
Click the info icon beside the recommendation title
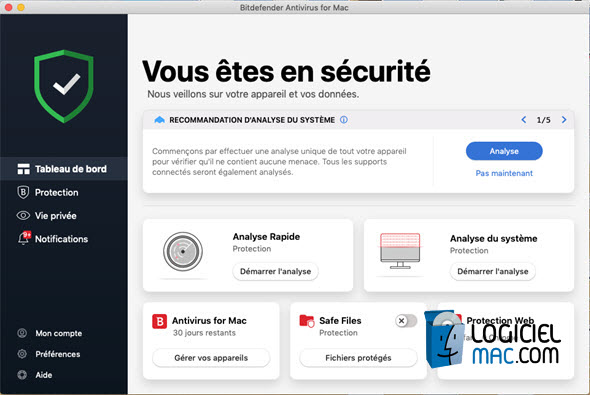coord(344,120)
